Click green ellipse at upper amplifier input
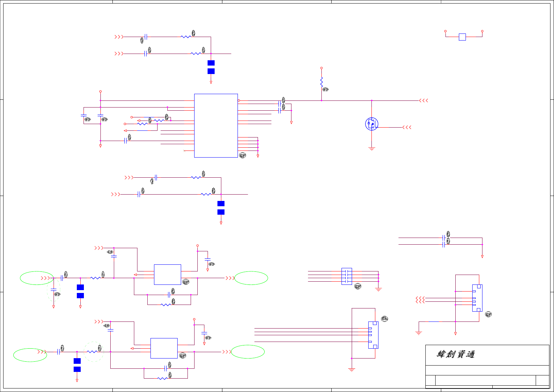This screenshot has width=554, height=392. click(37, 278)
